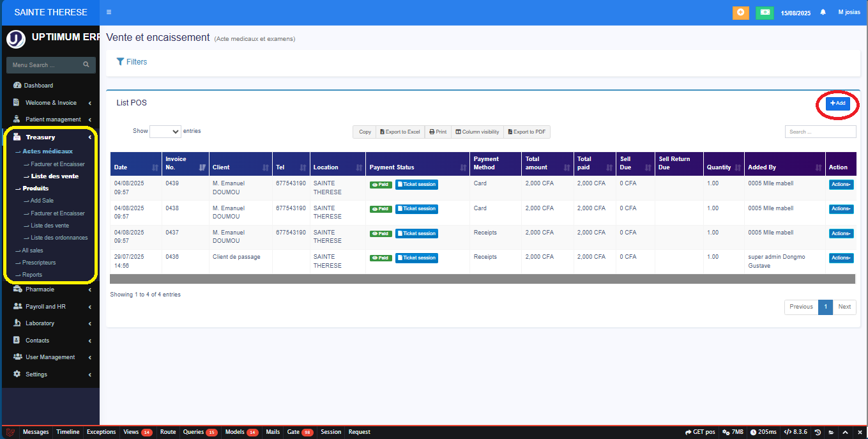Open the green banknote POS icon

coord(765,12)
